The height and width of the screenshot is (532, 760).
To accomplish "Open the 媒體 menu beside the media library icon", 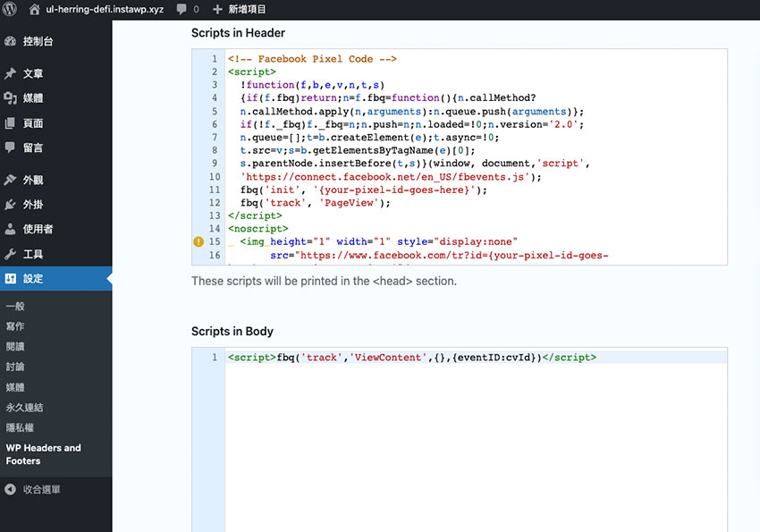I will (33, 98).
